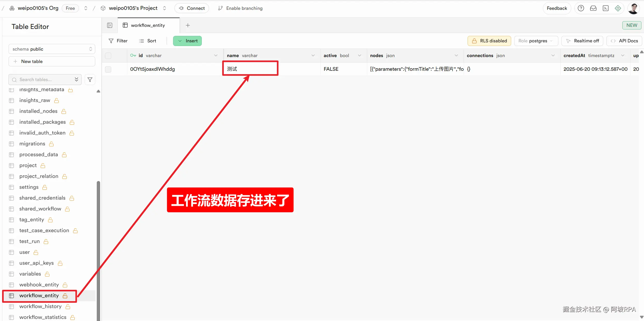Click the green Insert button
The width and height of the screenshot is (644, 321).
[187, 41]
